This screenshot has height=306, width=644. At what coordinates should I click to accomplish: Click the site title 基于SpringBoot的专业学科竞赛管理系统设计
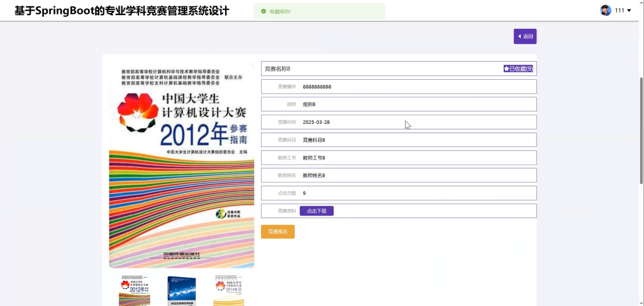click(121, 11)
